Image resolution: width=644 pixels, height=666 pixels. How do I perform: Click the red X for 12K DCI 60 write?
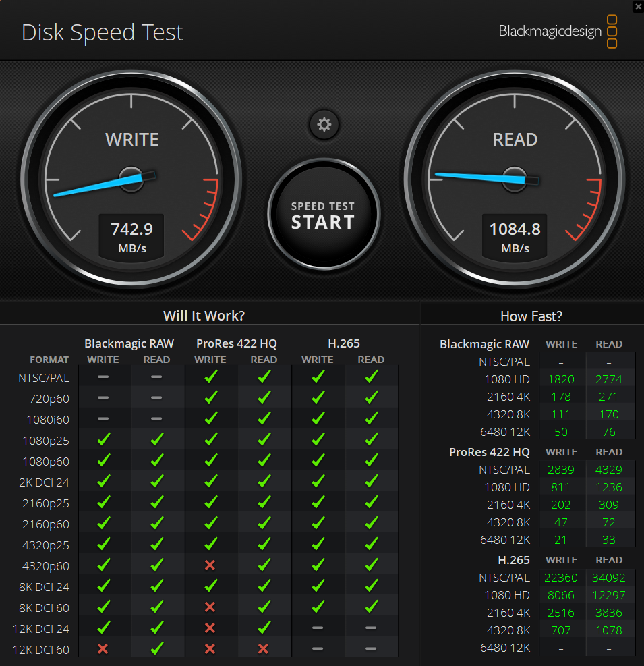pyautogui.click(x=103, y=650)
